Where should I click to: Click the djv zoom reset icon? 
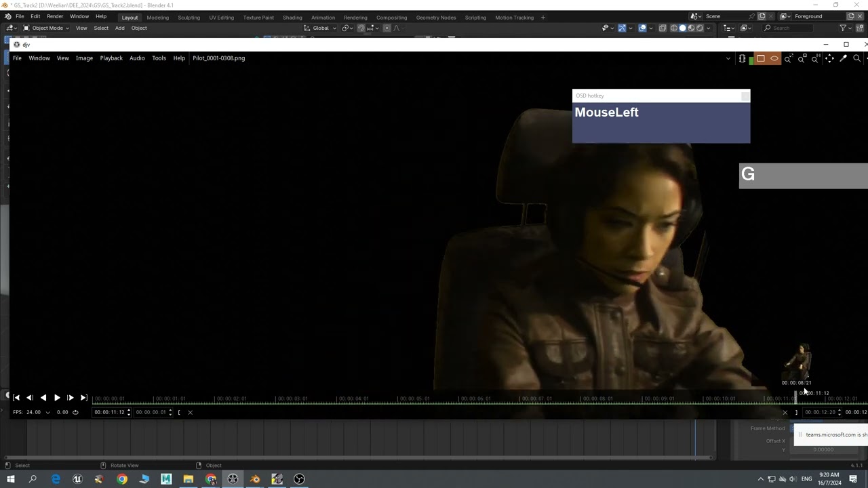coord(816,59)
